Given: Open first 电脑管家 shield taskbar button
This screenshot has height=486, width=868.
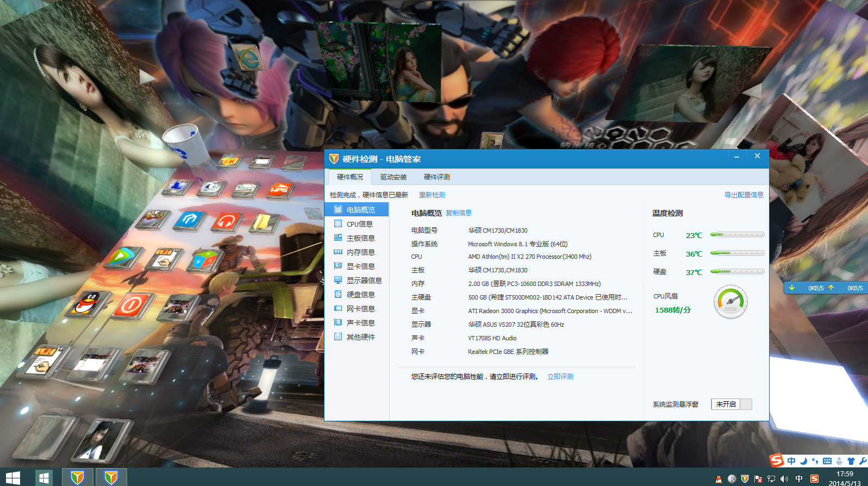Looking at the screenshot, I should click(78, 477).
